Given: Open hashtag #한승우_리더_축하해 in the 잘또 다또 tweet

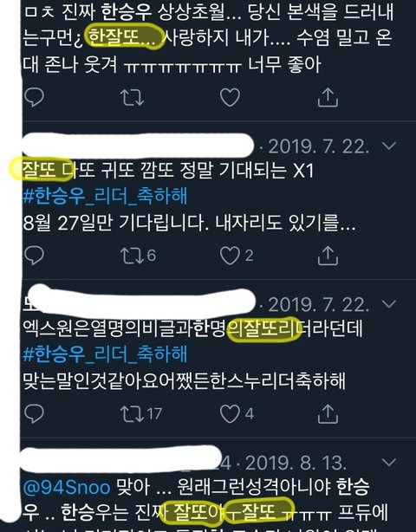Looking at the screenshot, I should [x=105, y=196].
